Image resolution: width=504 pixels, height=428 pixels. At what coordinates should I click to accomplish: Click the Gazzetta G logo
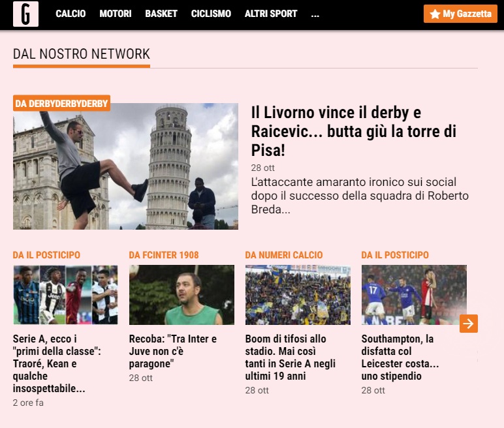pos(25,14)
